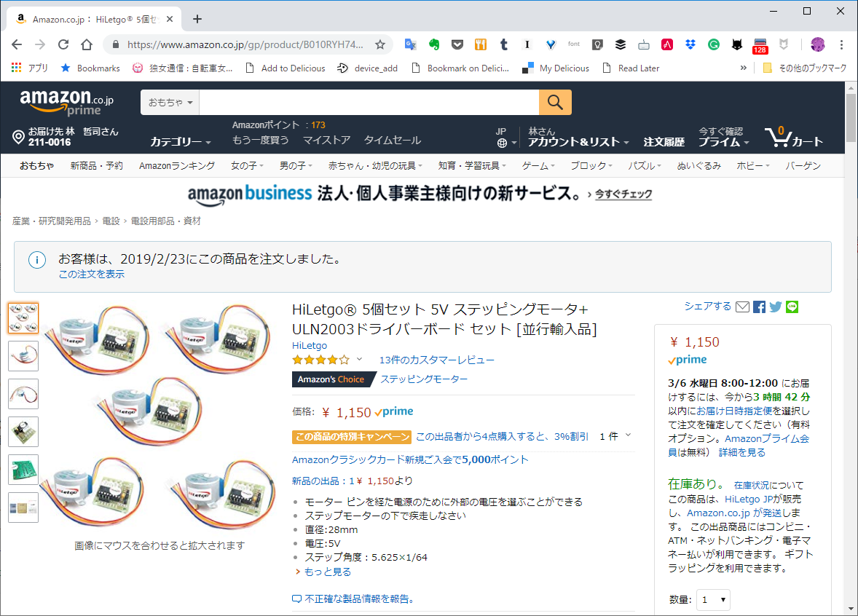Screen dimensions: 858x616
Task: Open the おもちゃ search category dropdown
Action: click(170, 102)
